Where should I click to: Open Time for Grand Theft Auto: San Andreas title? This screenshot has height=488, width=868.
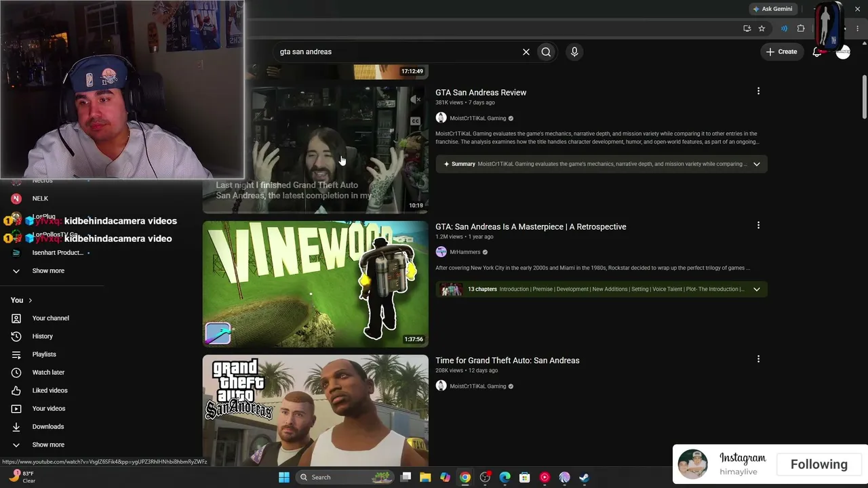[x=507, y=361]
